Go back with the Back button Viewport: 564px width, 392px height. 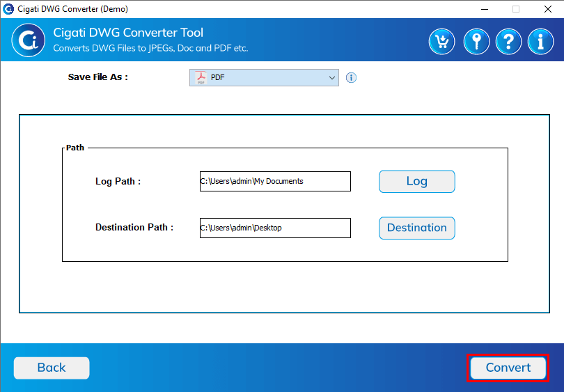pyautogui.click(x=52, y=368)
